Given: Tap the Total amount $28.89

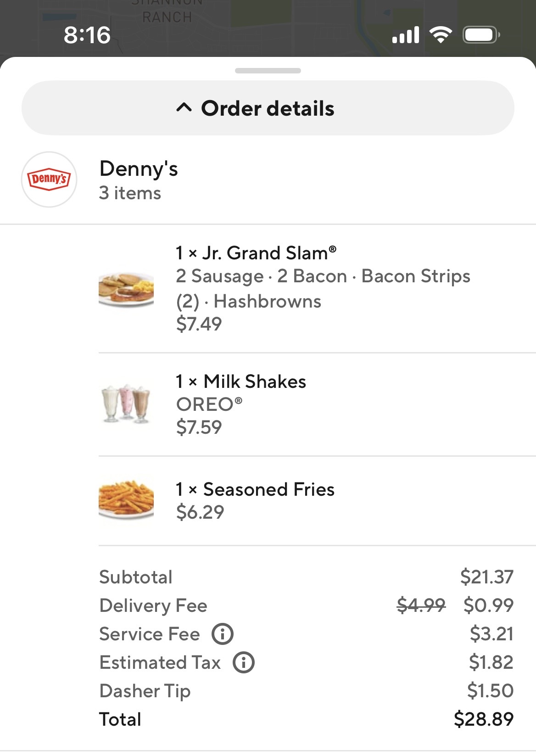Looking at the screenshot, I should 484,719.
